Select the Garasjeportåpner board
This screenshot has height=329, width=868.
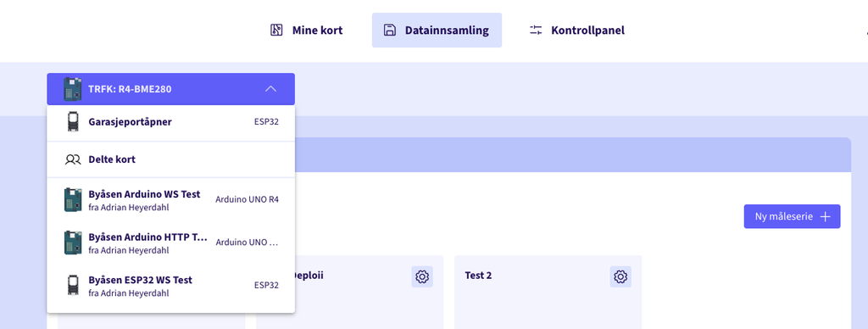pos(170,122)
